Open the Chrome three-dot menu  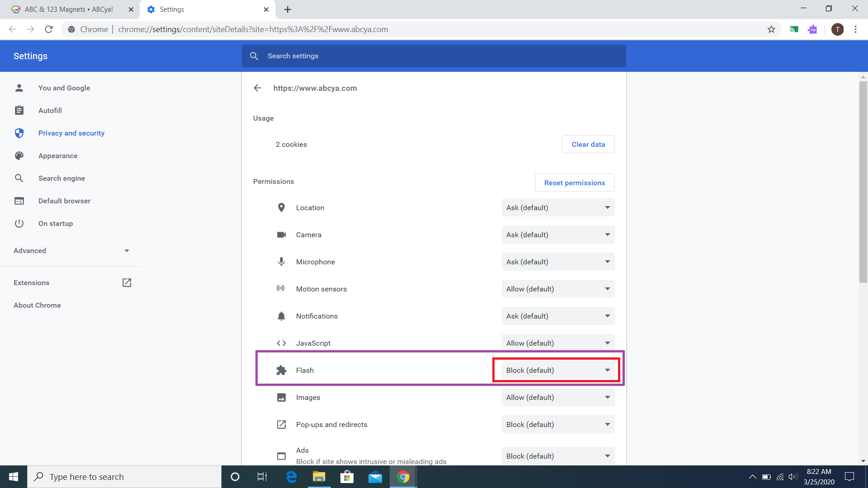tap(855, 29)
